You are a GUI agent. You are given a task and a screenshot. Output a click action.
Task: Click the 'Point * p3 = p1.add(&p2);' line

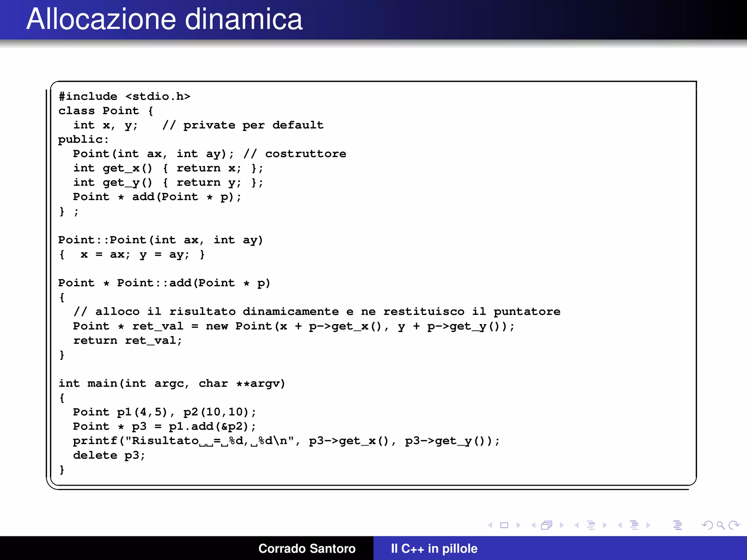(x=165, y=427)
